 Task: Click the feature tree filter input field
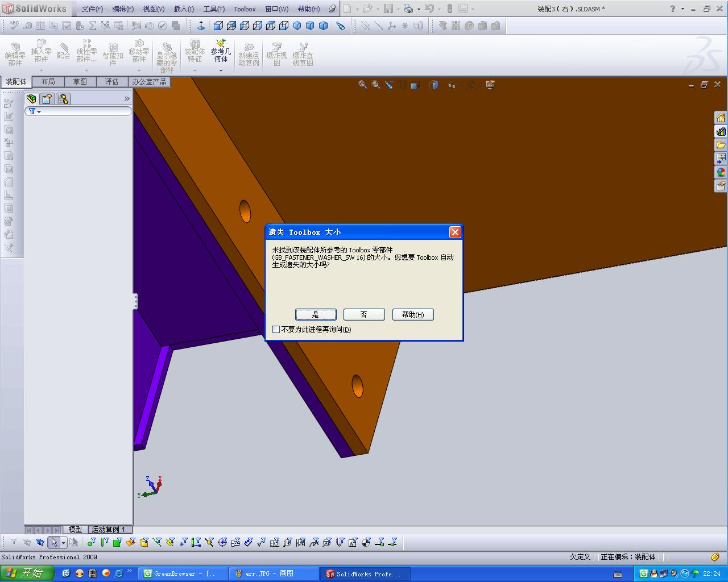(x=78, y=111)
